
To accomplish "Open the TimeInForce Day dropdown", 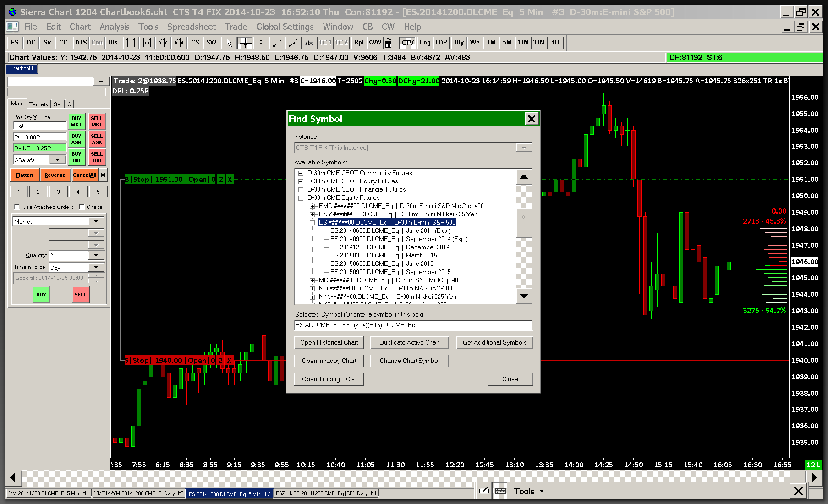I will 96,267.
